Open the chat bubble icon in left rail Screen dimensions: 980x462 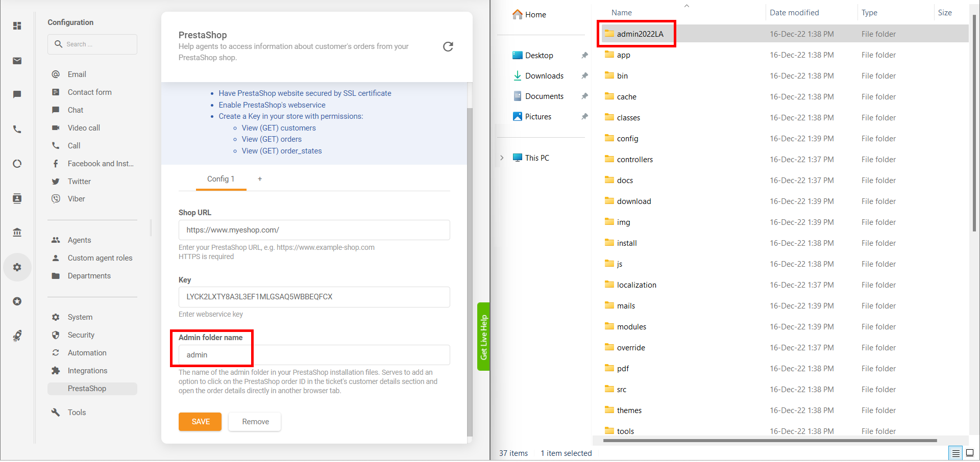17,94
